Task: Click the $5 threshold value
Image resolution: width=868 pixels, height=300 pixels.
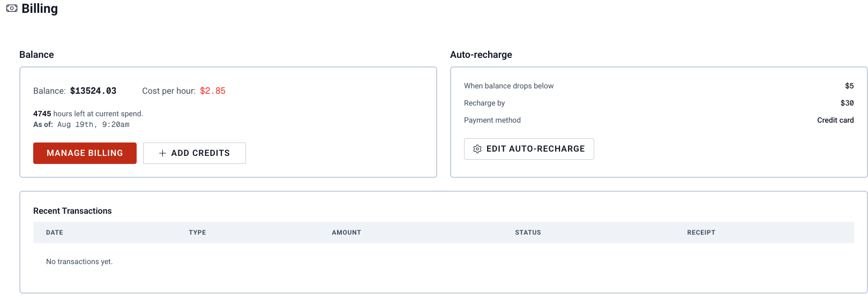Action: click(x=849, y=86)
